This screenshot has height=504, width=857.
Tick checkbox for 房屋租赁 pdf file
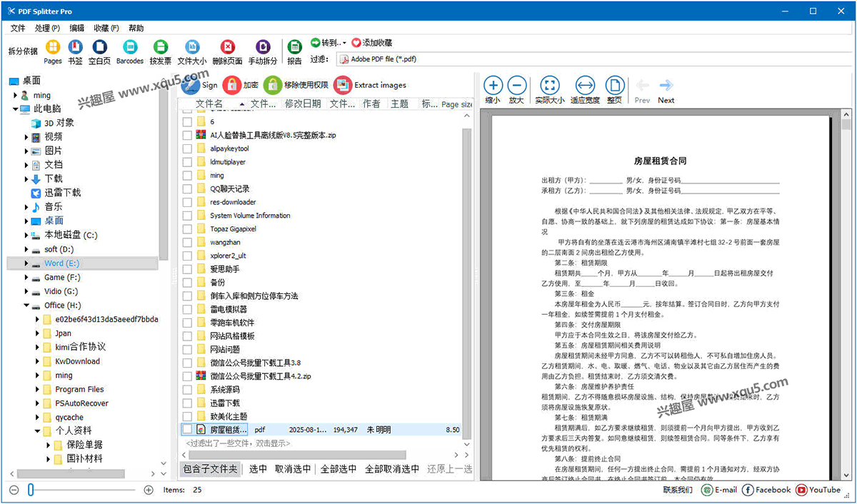click(187, 430)
